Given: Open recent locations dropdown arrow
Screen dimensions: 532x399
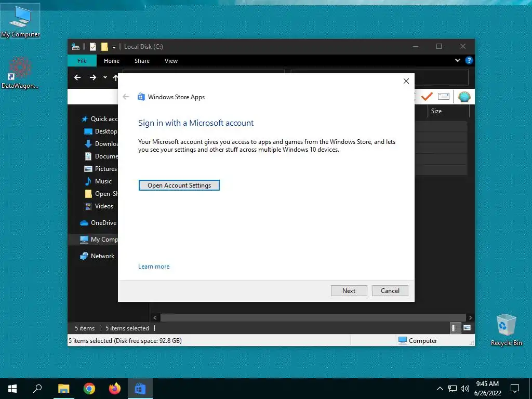Looking at the screenshot, I should tap(105, 77).
